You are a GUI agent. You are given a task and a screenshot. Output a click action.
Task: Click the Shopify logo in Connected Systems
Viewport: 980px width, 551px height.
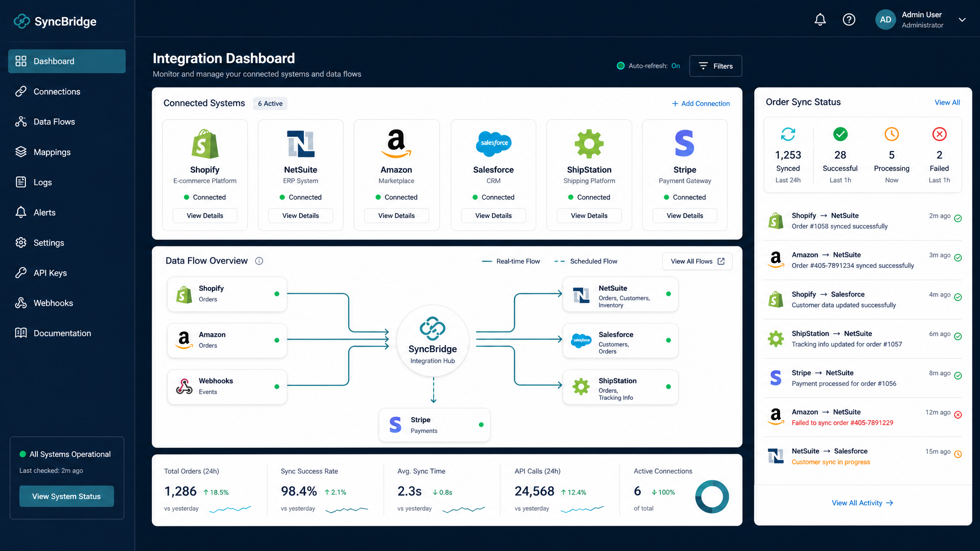(x=205, y=143)
